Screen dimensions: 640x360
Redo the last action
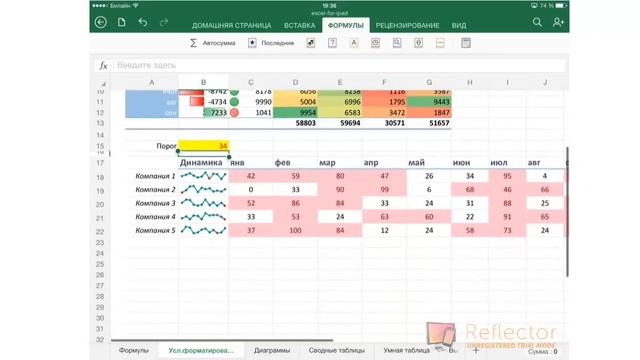pos(164,22)
